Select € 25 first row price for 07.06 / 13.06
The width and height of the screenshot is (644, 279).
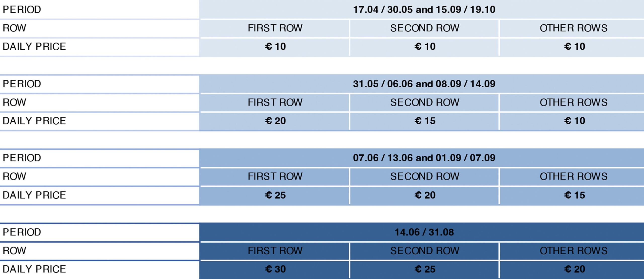coord(275,195)
